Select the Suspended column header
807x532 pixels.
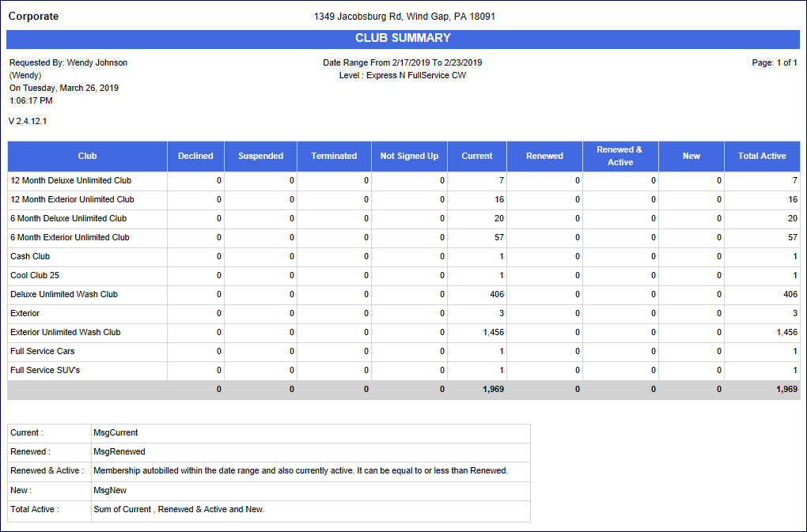(x=260, y=156)
